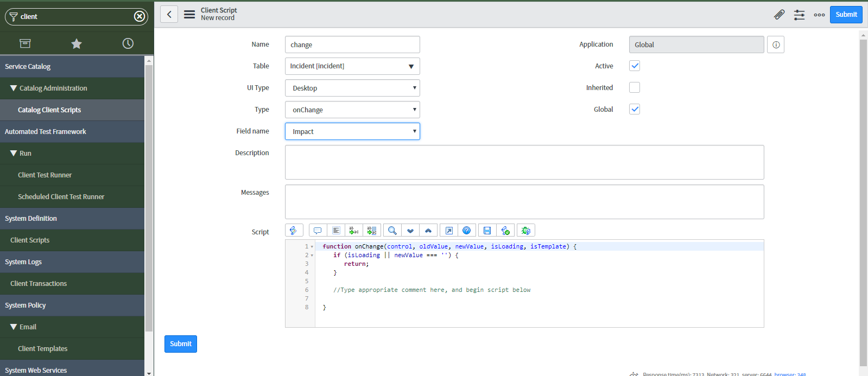Click the toggle comment speech bubble icon
The height and width of the screenshot is (376, 868).
pyautogui.click(x=318, y=231)
